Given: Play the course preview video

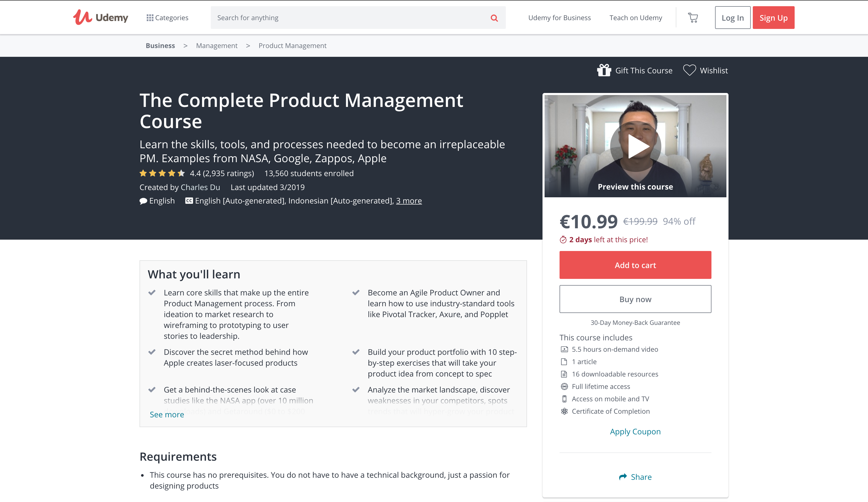Looking at the screenshot, I should 636,146.
